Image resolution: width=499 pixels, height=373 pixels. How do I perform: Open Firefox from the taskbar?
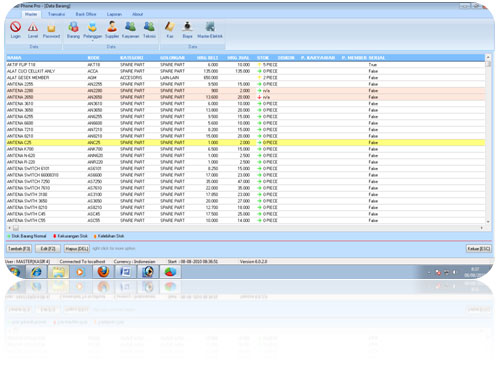point(103,272)
